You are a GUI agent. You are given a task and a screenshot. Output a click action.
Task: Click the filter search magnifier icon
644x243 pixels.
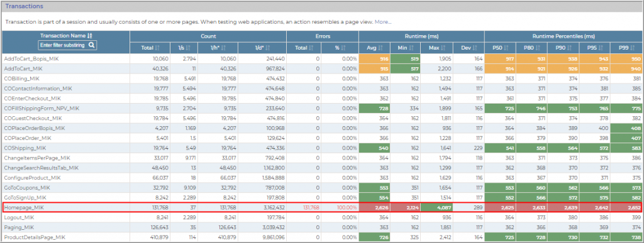pos(92,45)
